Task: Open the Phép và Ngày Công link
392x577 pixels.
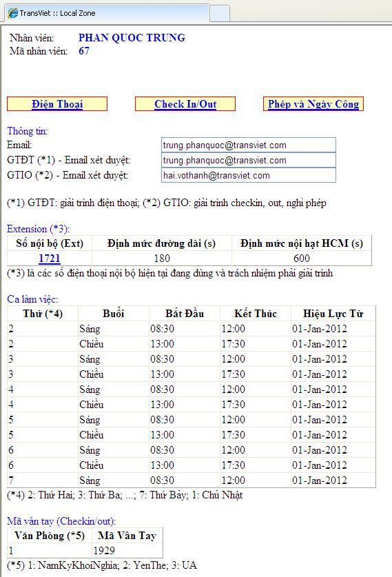Action: point(313,104)
